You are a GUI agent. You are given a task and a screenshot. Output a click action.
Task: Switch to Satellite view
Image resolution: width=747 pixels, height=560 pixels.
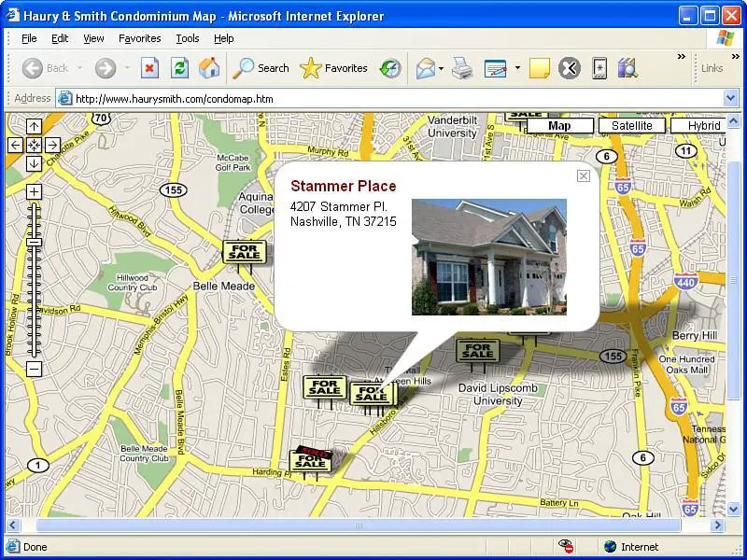[x=632, y=126]
